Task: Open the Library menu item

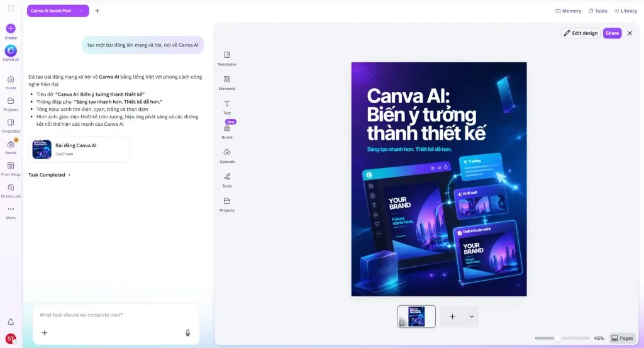Action: click(626, 11)
